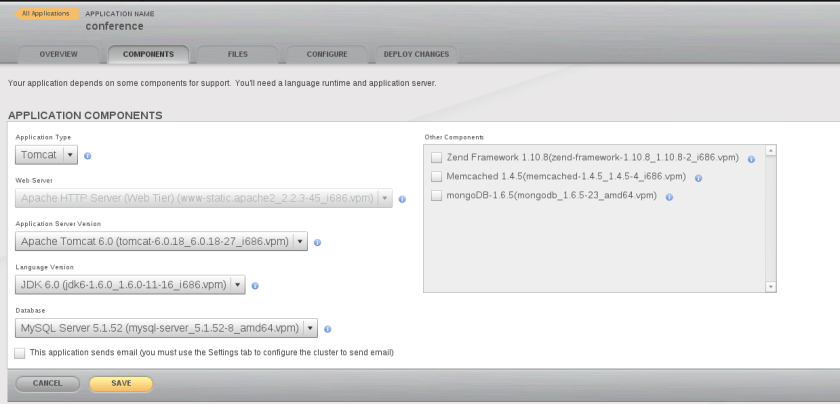Switch to the Overview tab
The height and width of the screenshot is (404, 840).
[x=59, y=54]
